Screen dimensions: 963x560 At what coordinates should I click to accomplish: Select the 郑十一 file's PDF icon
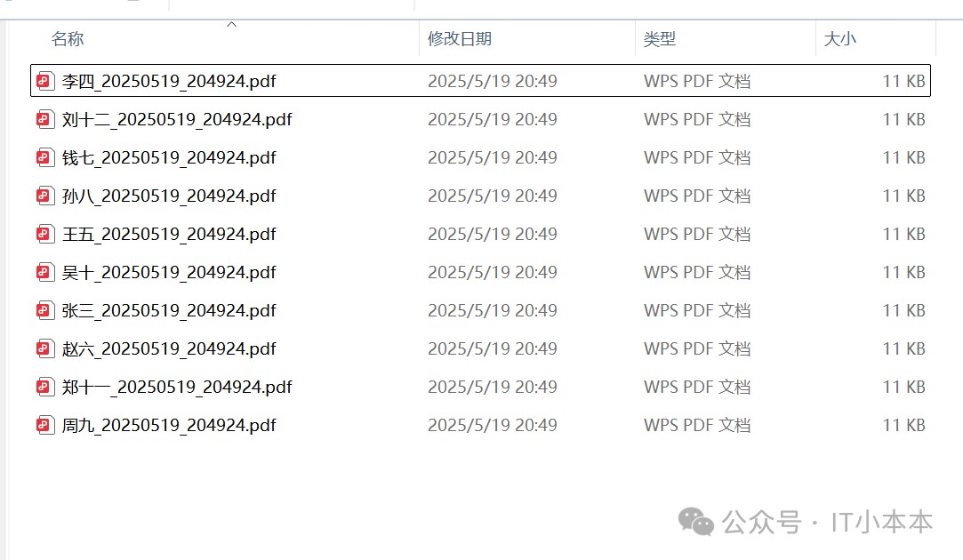click(44, 387)
